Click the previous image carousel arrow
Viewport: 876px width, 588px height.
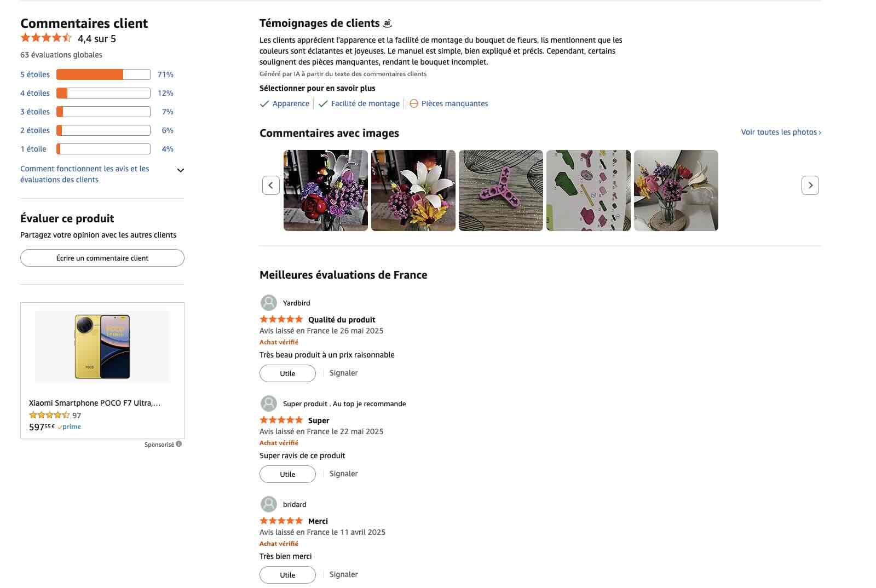click(x=270, y=185)
